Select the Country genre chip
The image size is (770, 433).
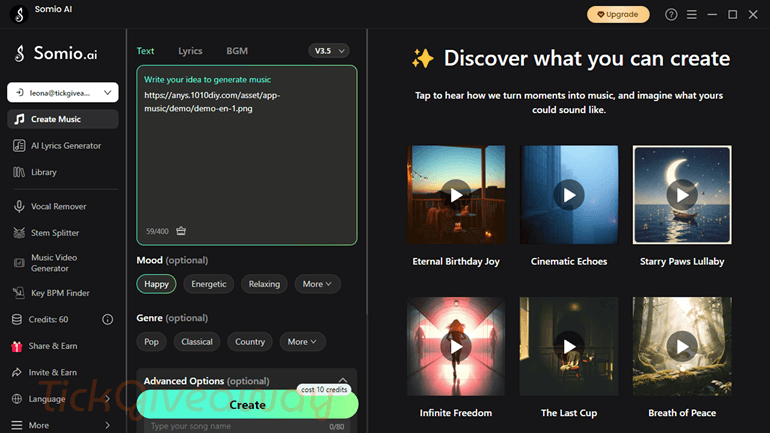(250, 342)
